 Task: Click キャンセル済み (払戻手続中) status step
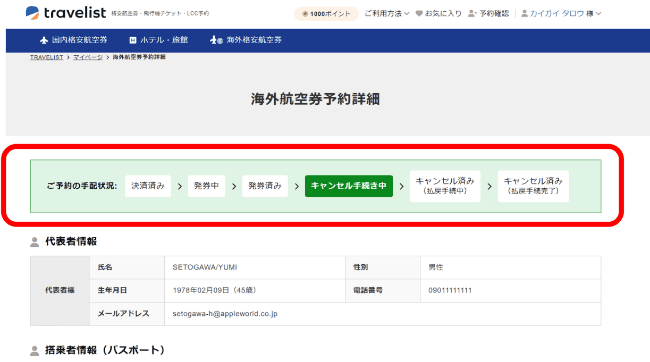(x=445, y=186)
